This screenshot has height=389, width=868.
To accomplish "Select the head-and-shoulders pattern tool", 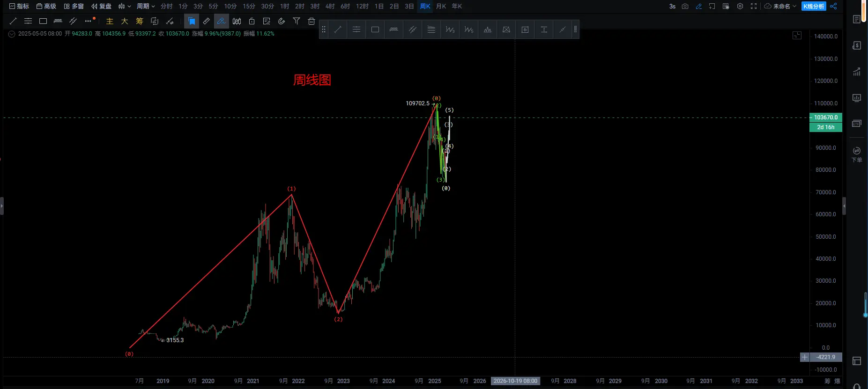I will pyautogui.click(x=506, y=29).
